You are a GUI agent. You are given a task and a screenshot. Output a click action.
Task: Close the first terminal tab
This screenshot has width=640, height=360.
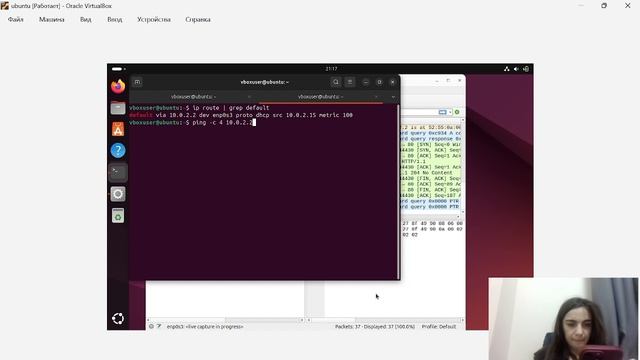(249, 97)
